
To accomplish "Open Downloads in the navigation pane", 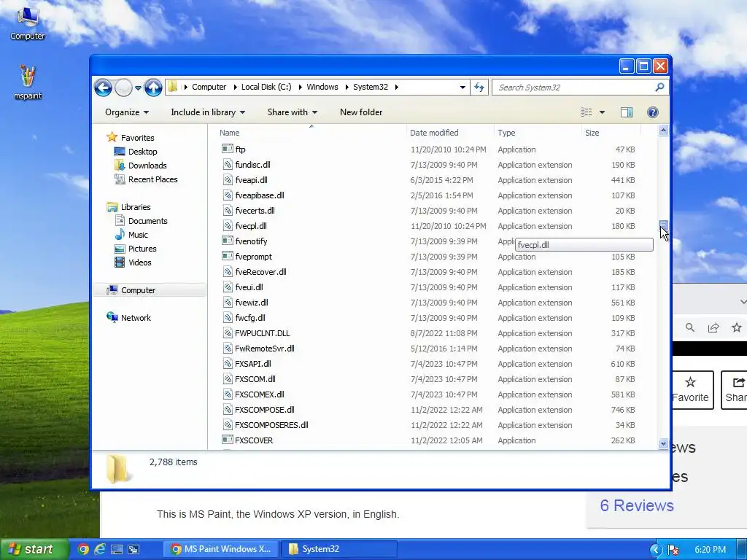I will [x=147, y=166].
